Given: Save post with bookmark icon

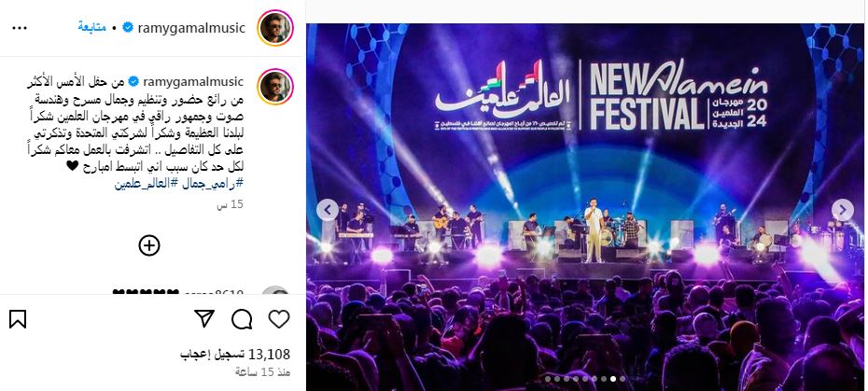Looking at the screenshot, I should 18,319.
